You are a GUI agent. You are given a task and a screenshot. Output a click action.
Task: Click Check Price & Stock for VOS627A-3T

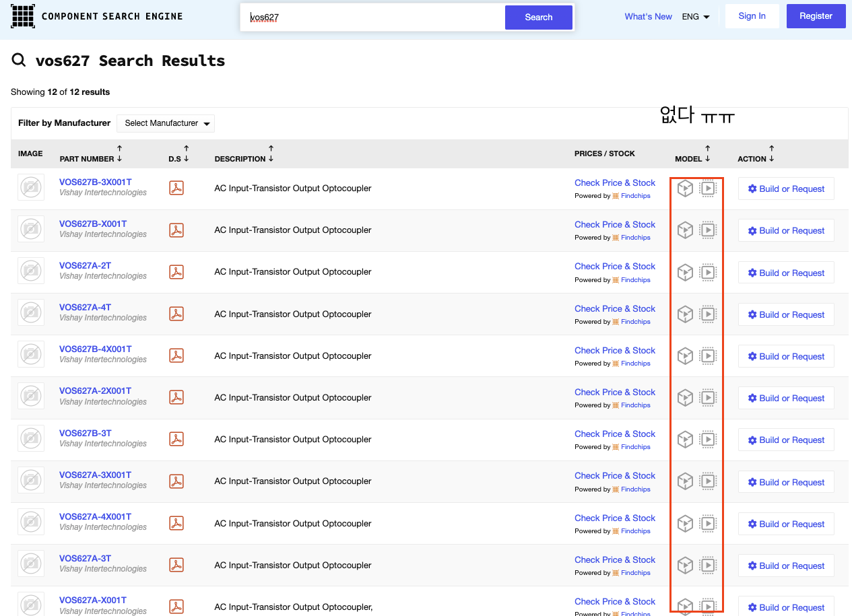615,559
